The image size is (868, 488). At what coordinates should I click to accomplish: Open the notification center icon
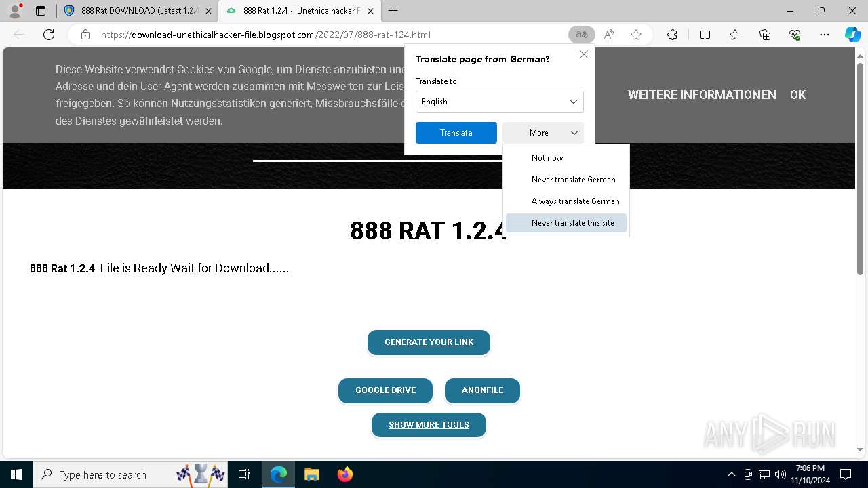(846, 474)
